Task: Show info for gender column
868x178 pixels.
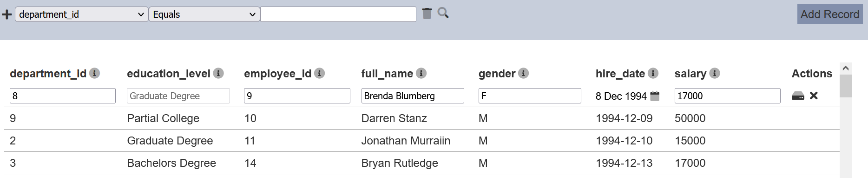Action: click(523, 73)
